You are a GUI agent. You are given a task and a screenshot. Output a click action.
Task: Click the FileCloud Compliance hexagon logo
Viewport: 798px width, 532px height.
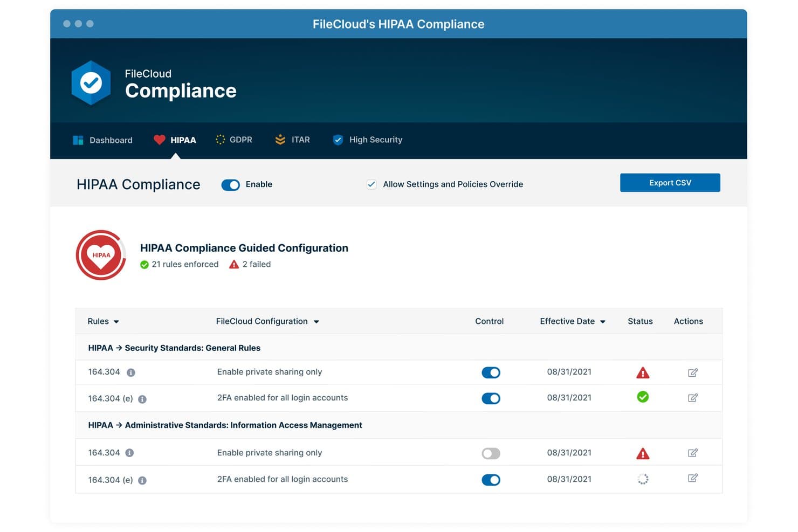(x=91, y=83)
